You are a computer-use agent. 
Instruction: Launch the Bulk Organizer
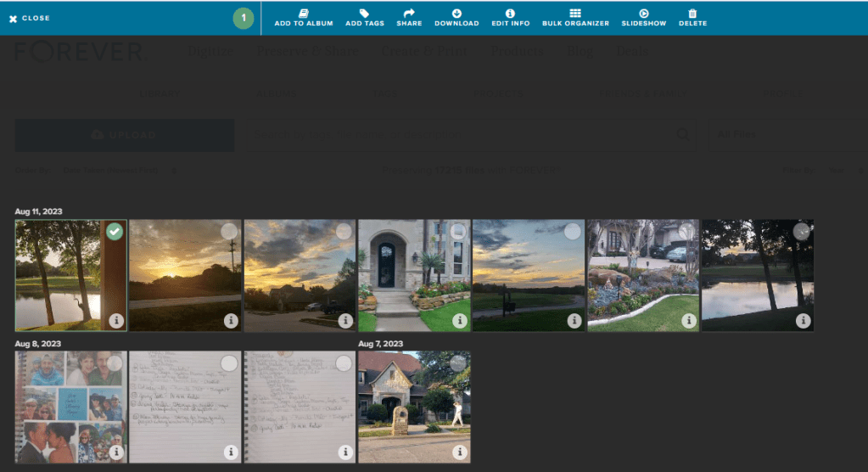tap(575, 14)
